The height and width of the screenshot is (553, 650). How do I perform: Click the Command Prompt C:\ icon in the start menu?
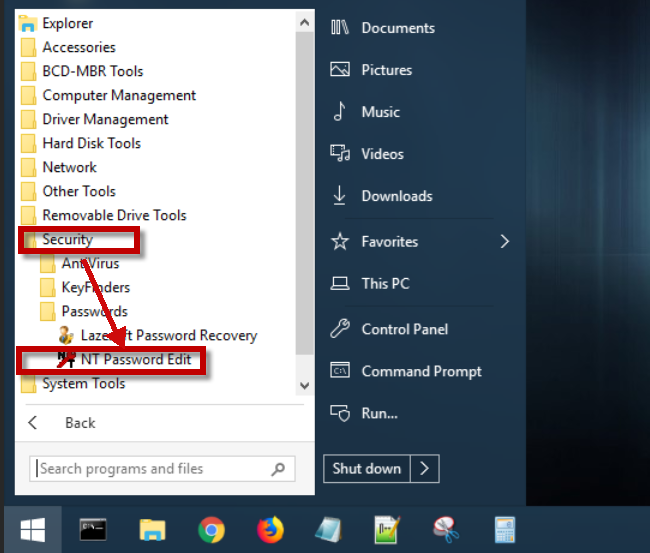pyautogui.click(x=340, y=370)
